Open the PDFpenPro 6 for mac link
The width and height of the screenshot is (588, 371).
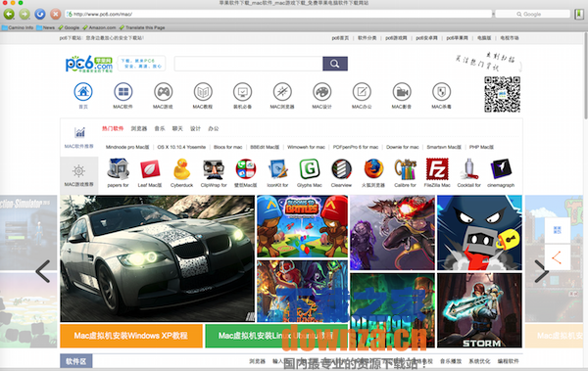click(356, 147)
